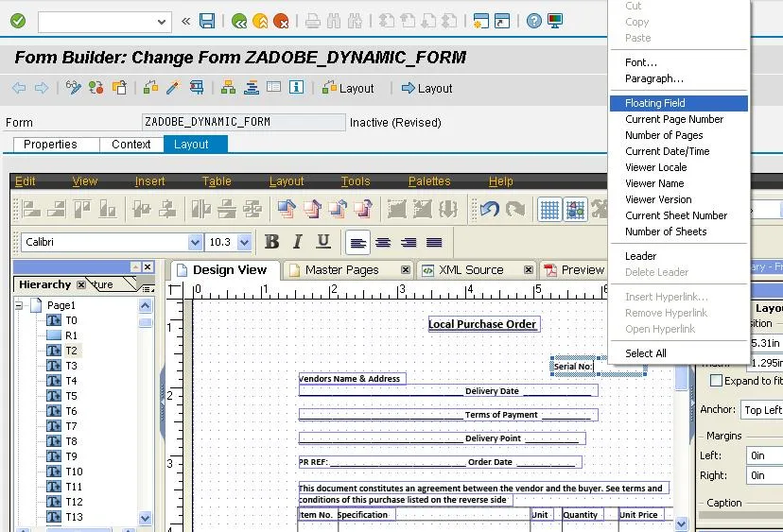Open the command field dropdown

[x=162, y=22]
